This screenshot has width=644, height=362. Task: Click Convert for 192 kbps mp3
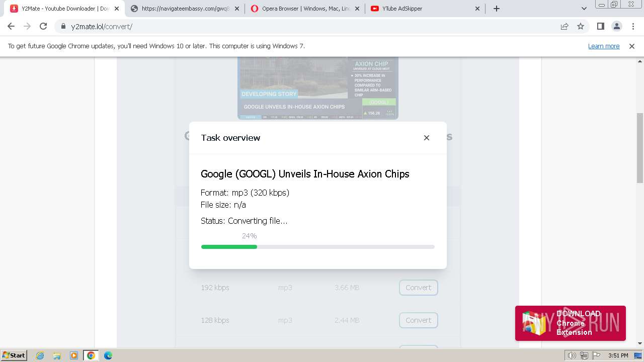pyautogui.click(x=419, y=288)
